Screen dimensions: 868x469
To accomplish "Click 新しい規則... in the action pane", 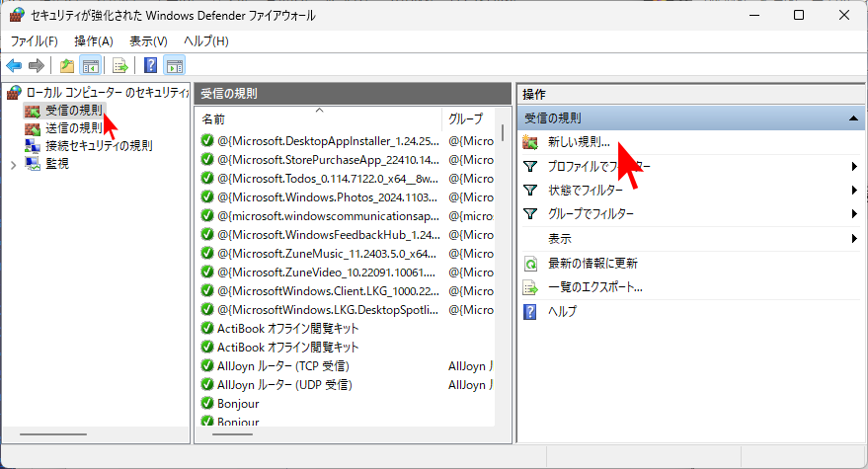I will [x=579, y=142].
